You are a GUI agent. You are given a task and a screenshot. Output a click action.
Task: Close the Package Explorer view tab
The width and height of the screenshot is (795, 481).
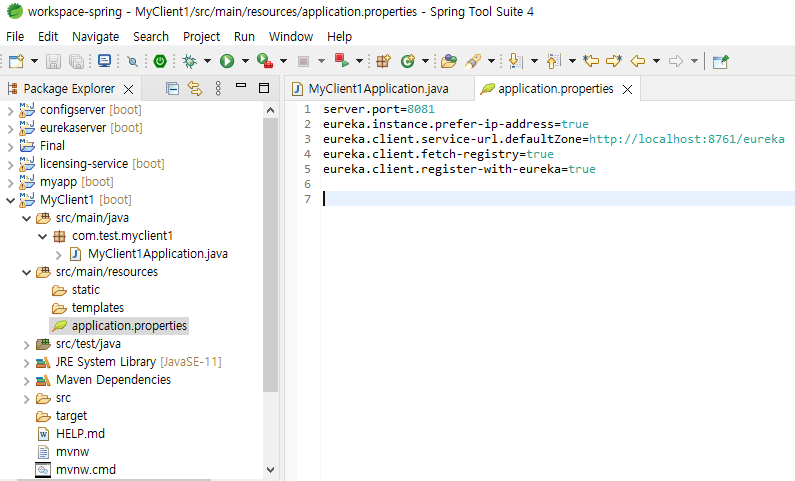[129, 90]
